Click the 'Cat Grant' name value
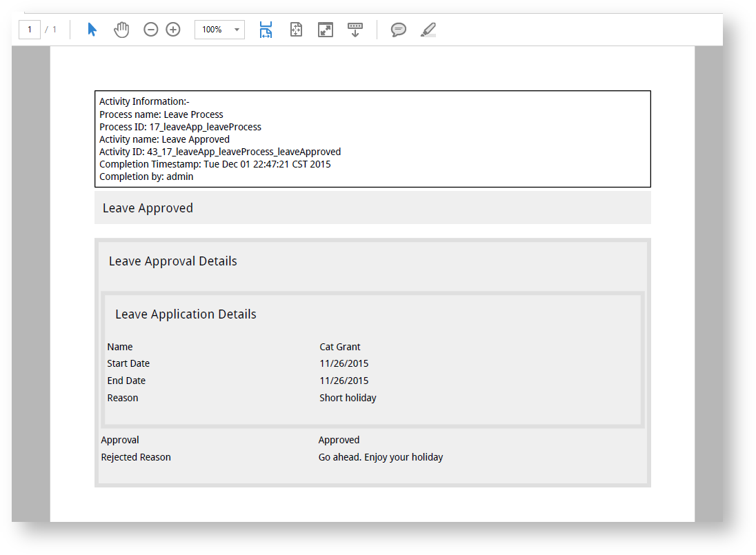Screen dimensions: 756x555 340,347
